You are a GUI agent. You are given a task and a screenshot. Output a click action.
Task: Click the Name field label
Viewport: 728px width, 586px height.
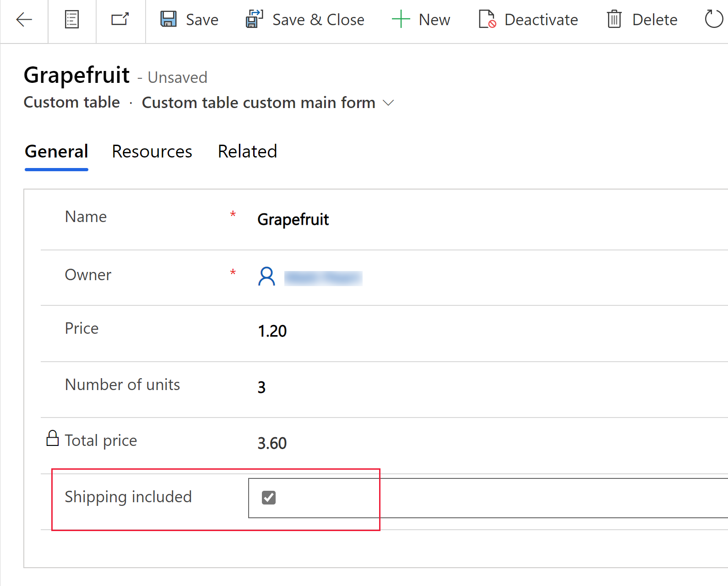click(x=86, y=217)
